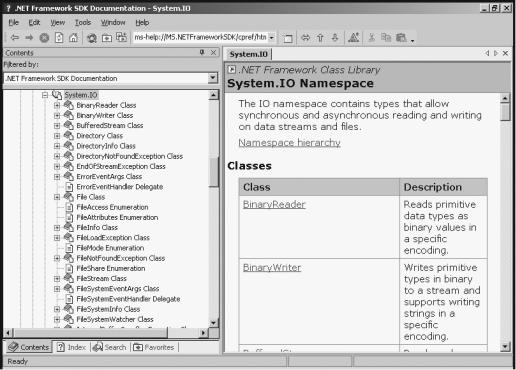This screenshot has height=370, width=516.
Task: Collapse the System.IO tree node
Action: (45, 95)
